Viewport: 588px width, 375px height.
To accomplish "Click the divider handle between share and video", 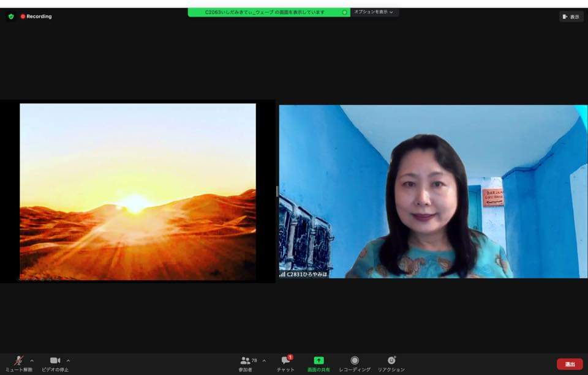I will 277,191.
